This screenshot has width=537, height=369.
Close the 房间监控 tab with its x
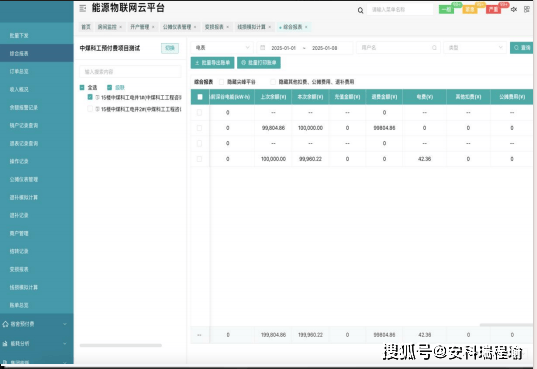tap(120, 27)
